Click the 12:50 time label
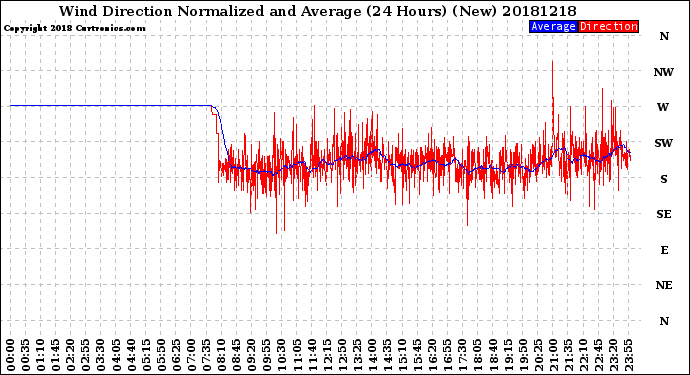Image resolution: width=690 pixels, height=375 pixels. [x=342, y=355]
